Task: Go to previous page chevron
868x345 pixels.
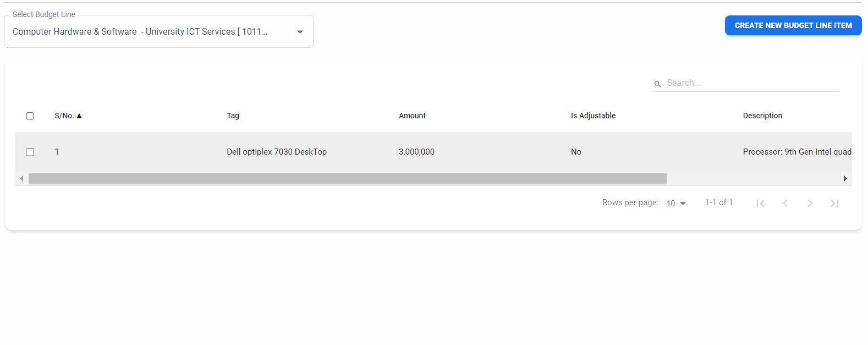Action: pos(785,203)
